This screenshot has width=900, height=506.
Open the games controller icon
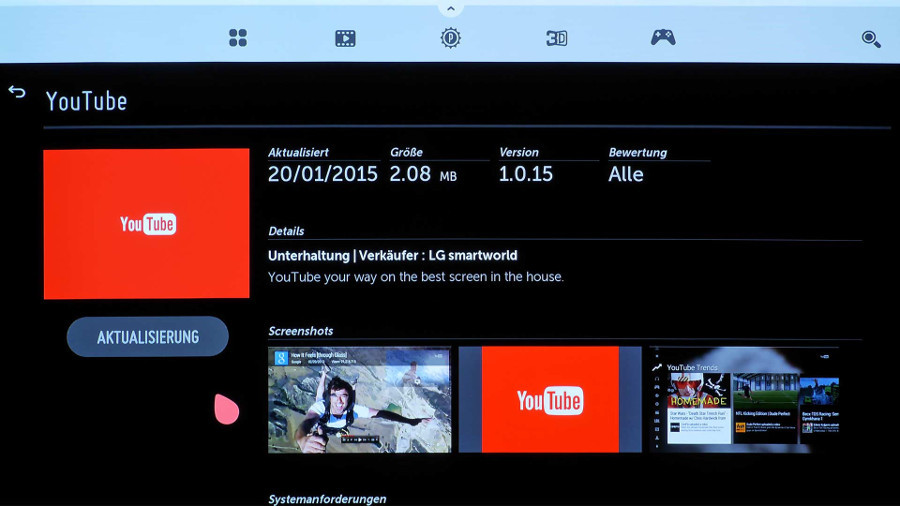pyautogui.click(x=663, y=38)
